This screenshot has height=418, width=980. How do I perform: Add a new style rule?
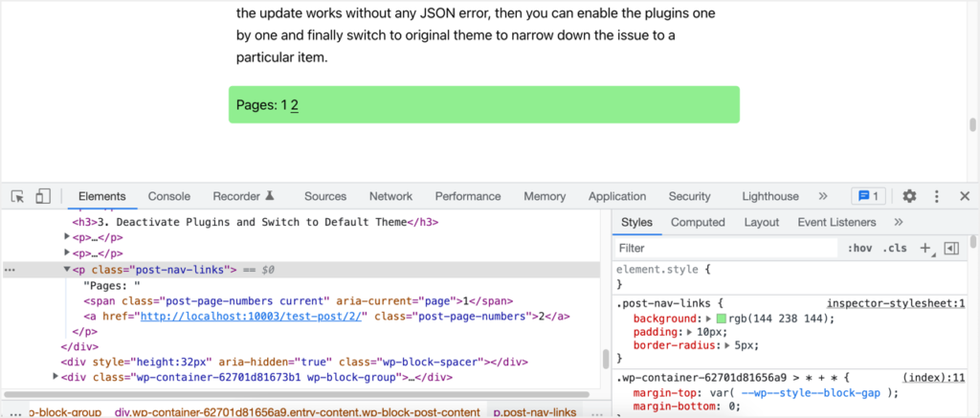coord(925,248)
